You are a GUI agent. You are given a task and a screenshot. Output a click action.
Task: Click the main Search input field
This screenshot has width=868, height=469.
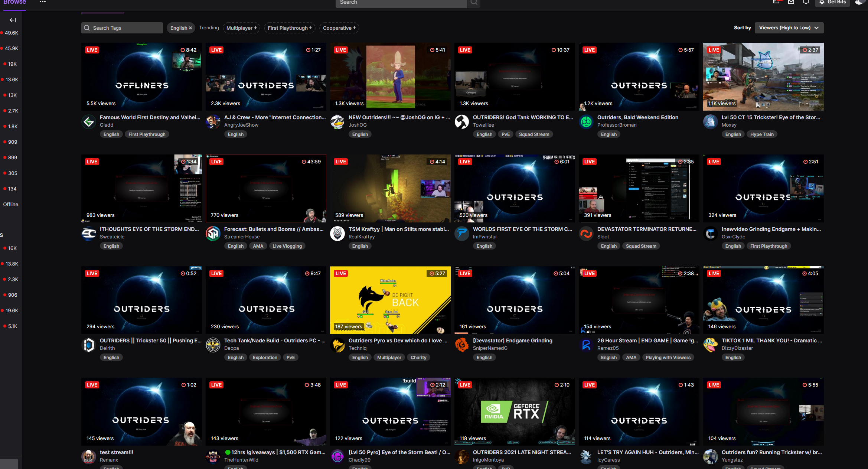coord(401,2)
